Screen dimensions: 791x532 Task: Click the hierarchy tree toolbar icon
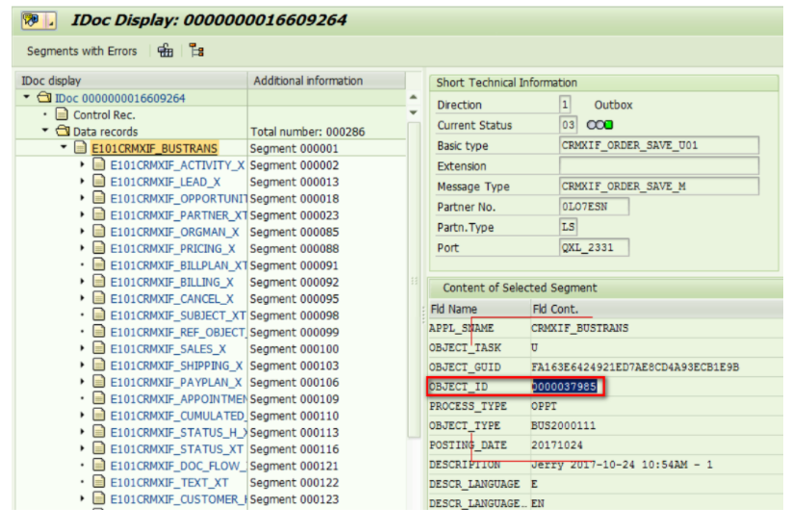[196, 50]
